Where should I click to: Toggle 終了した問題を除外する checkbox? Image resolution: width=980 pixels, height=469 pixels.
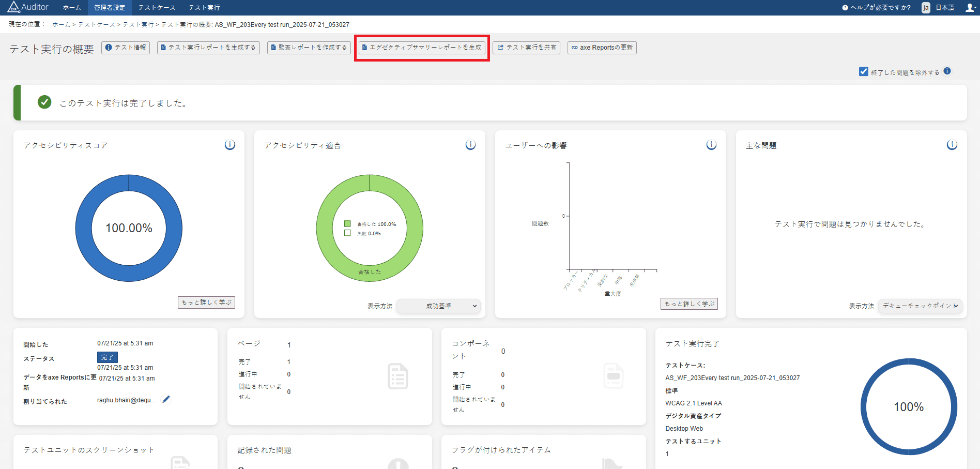(x=863, y=72)
